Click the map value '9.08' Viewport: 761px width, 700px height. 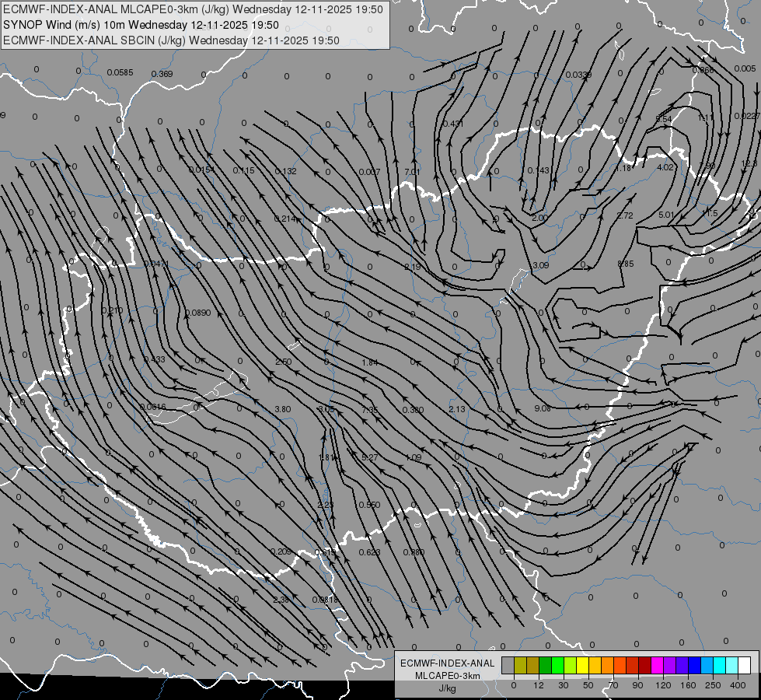pos(543,408)
